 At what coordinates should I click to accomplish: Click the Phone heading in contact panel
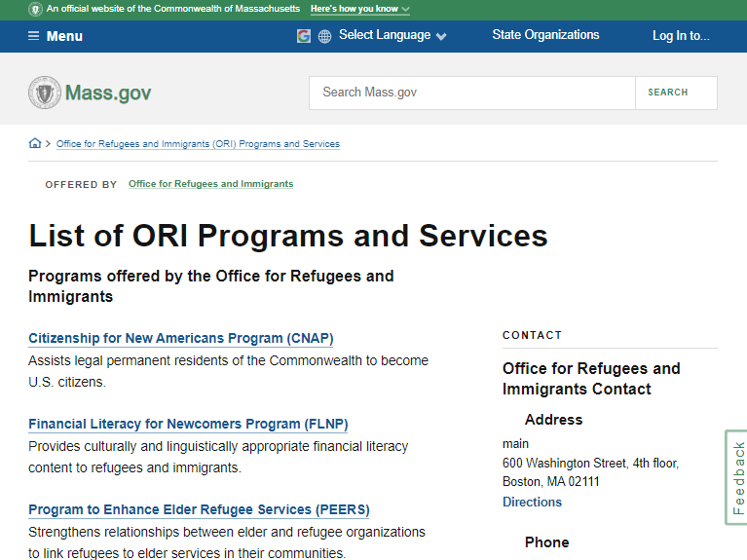pyautogui.click(x=547, y=542)
